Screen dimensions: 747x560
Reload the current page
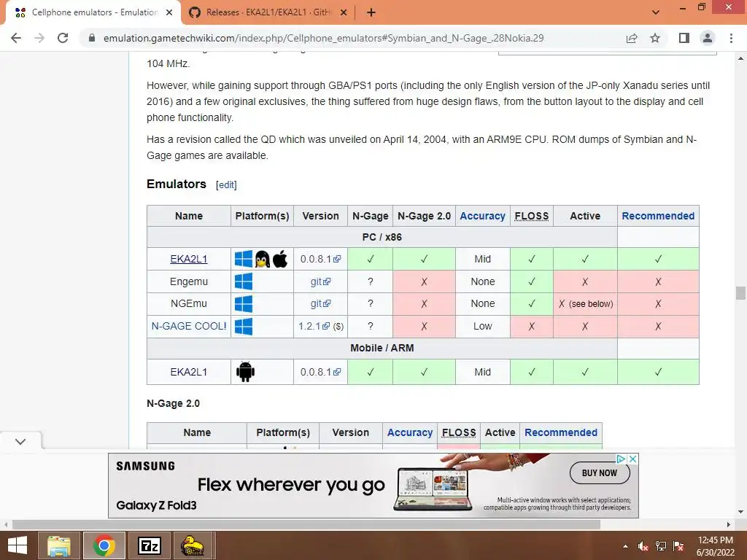tap(63, 38)
